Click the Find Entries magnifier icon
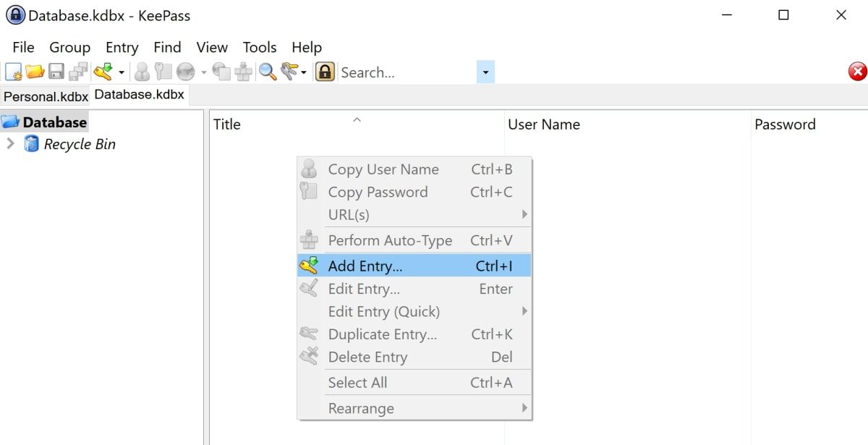This screenshot has width=868, height=445. coord(267,72)
